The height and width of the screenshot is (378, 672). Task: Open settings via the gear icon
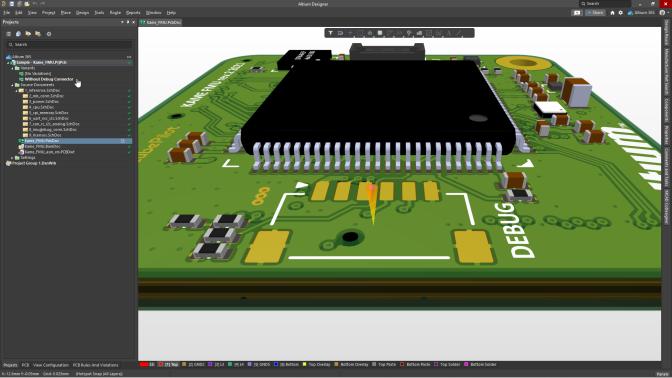[620, 13]
